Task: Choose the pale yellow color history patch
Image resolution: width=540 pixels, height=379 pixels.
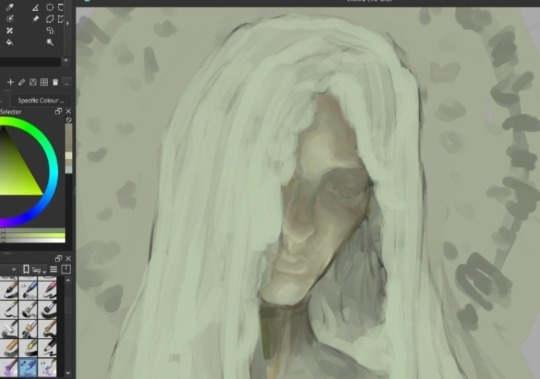Action: 69,156
